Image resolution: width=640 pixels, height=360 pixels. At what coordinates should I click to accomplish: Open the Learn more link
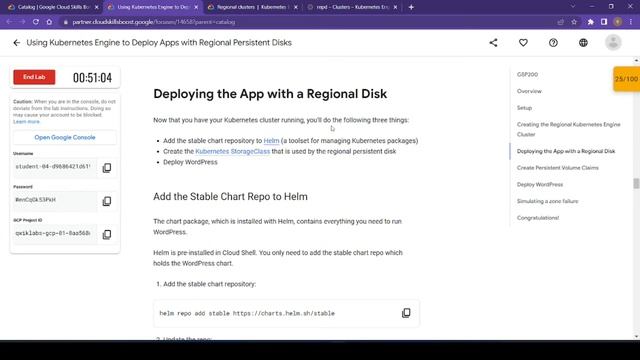pyautogui.click(x=26, y=122)
